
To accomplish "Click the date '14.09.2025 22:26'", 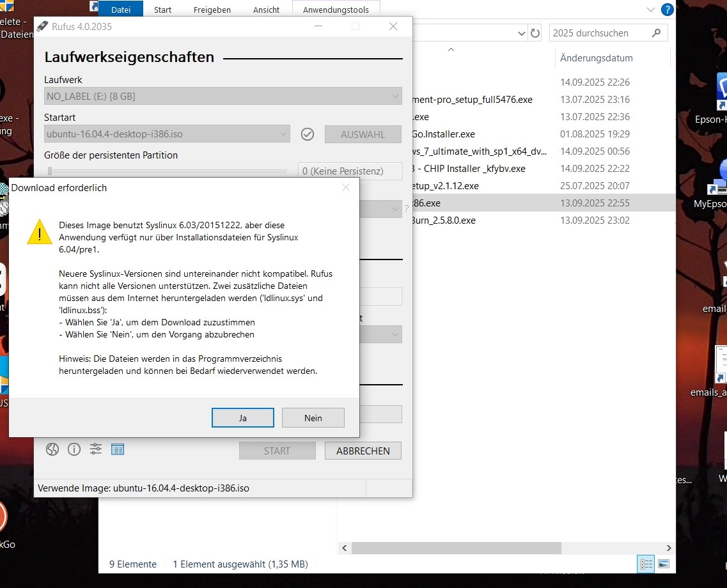I will coord(595,82).
